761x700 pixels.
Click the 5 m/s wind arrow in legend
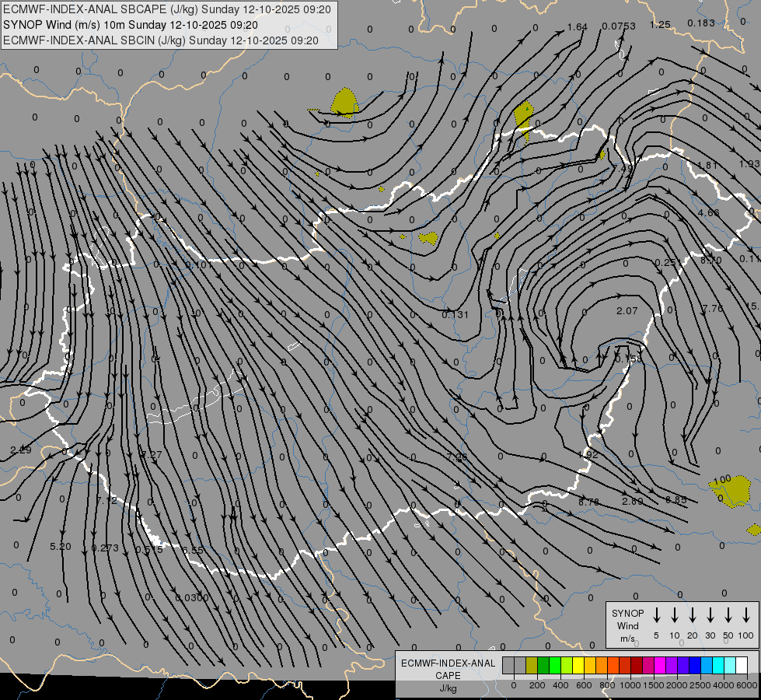[x=657, y=615]
